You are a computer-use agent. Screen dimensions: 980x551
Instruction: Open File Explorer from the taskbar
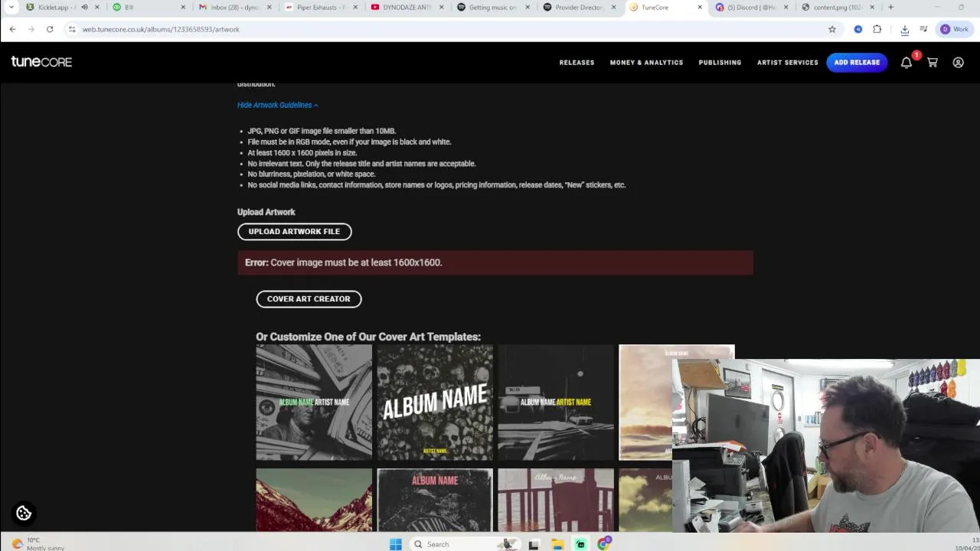(x=557, y=544)
